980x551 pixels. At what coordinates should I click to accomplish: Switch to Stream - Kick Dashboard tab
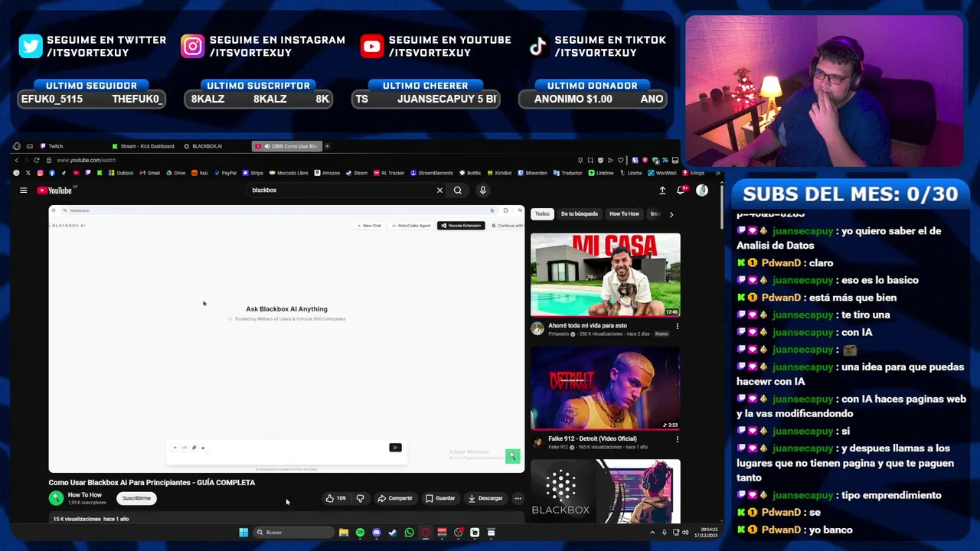click(x=144, y=146)
